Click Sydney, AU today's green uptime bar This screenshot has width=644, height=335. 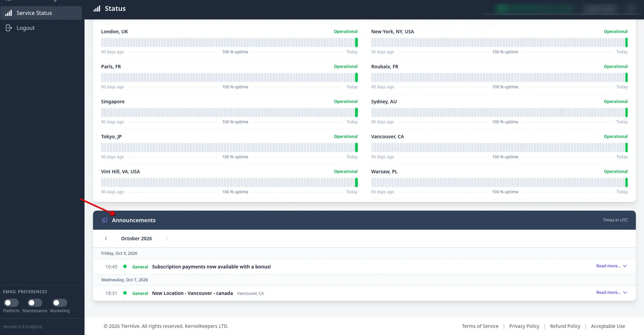coord(626,112)
